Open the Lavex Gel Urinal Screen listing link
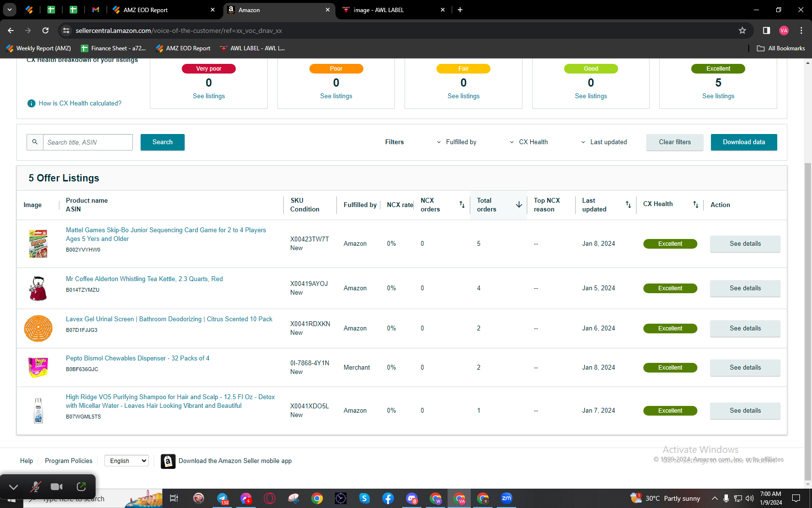 (169, 319)
